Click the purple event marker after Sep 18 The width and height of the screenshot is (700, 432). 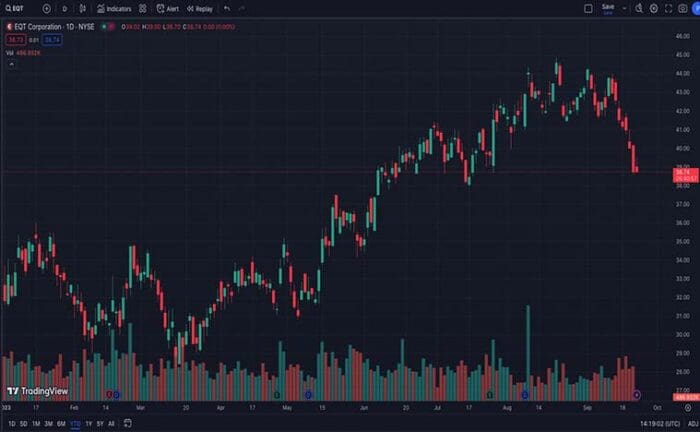[x=637, y=395]
